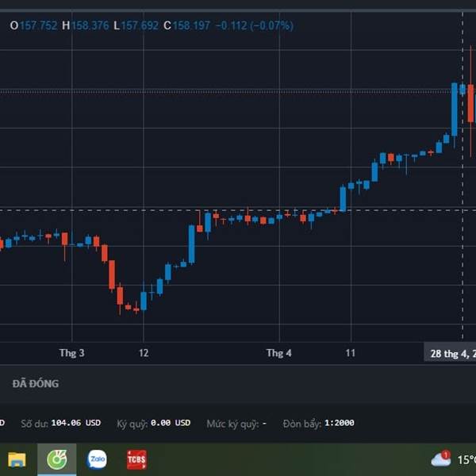Select the highlighted 28 thg 4 crosshair date

[450, 353]
